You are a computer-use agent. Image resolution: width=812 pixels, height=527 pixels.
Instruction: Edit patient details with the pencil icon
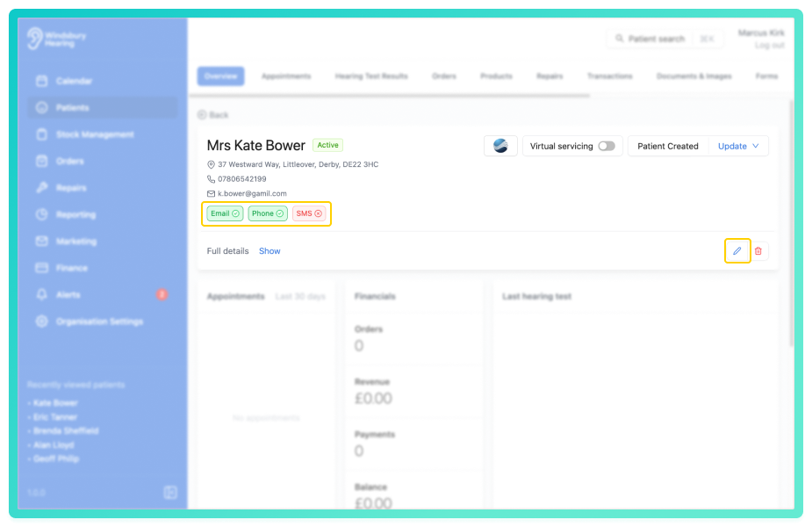pyautogui.click(x=737, y=251)
